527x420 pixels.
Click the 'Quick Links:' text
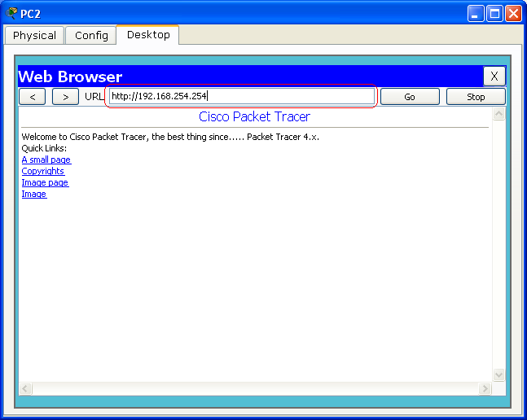click(x=44, y=148)
